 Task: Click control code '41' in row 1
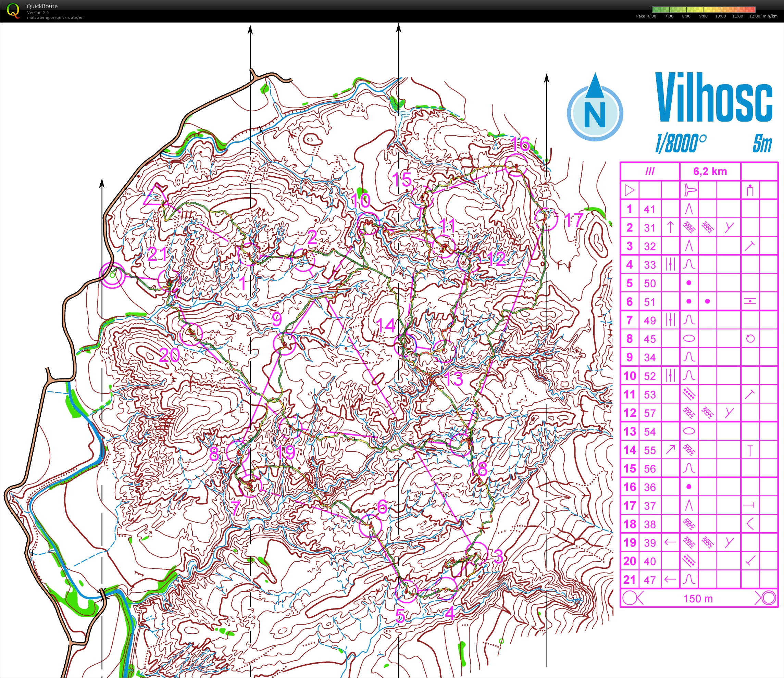(650, 209)
